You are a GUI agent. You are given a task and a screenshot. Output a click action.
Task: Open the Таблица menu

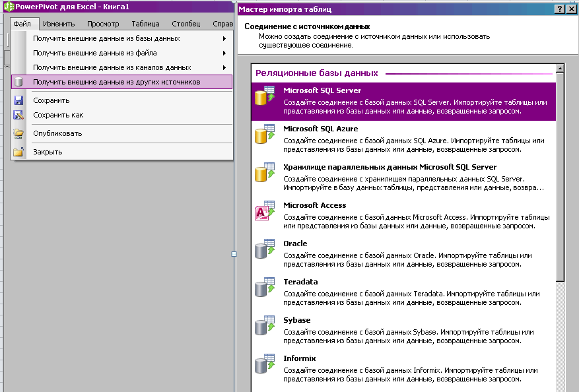pos(145,24)
